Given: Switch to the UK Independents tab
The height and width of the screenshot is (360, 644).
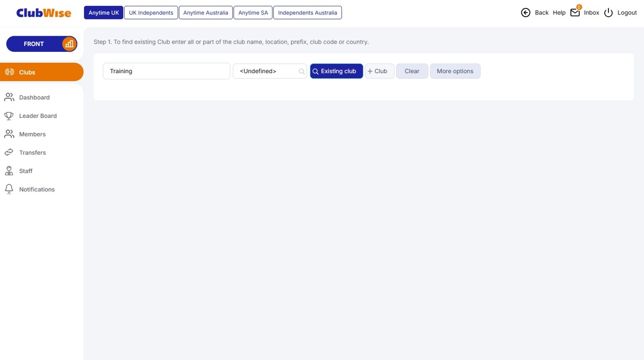Looking at the screenshot, I should 151,12.
